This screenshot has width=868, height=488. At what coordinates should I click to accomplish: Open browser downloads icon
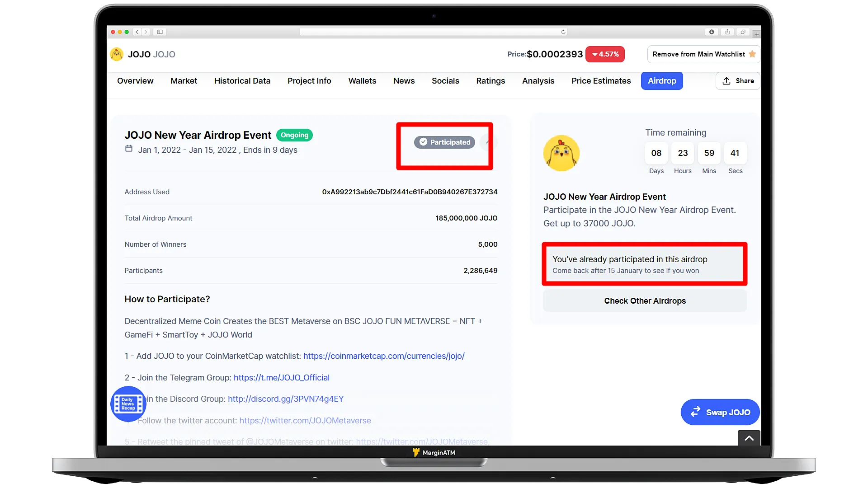(x=712, y=32)
